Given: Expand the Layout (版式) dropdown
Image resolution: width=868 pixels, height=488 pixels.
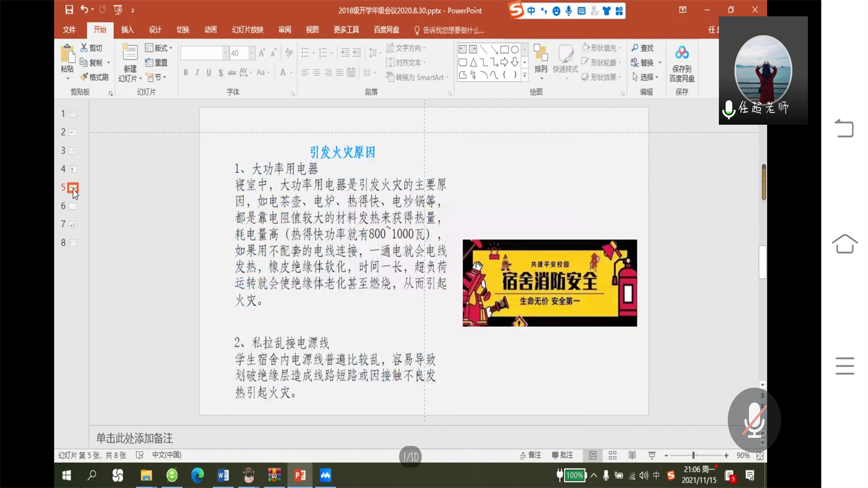Looking at the screenshot, I should [x=159, y=48].
